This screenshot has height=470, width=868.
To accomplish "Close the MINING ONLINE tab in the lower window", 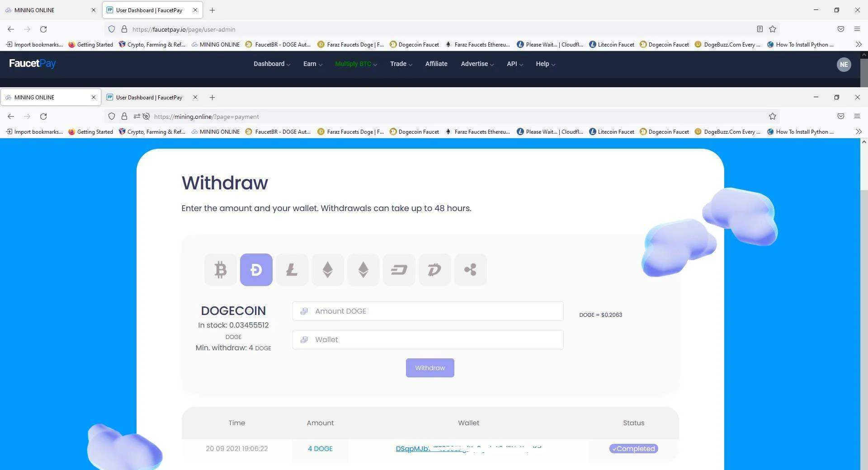I will [94, 98].
